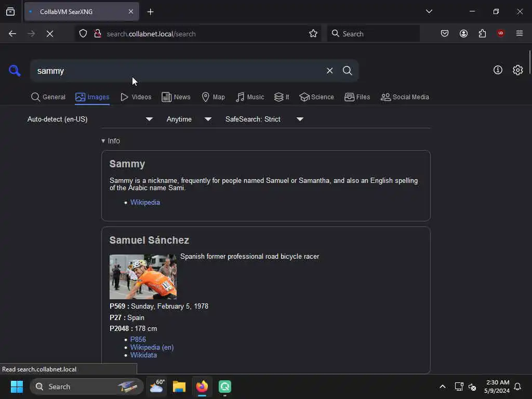
Task: Open the extensions puzzle icon
Action: [482, 33]
